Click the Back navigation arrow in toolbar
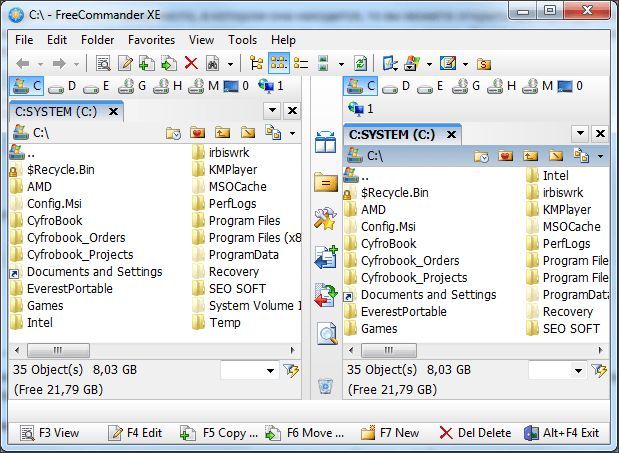619x453 pixels. [x=23, y=64]
